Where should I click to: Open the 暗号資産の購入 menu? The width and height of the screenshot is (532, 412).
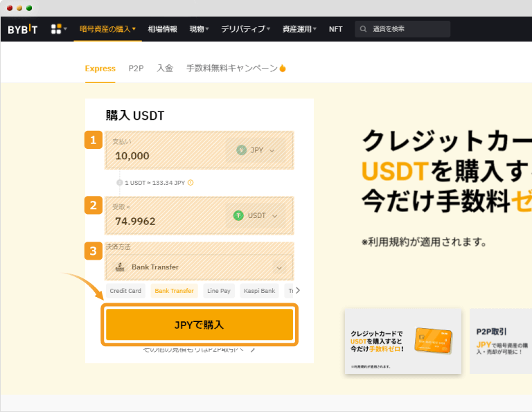[107, 29]
